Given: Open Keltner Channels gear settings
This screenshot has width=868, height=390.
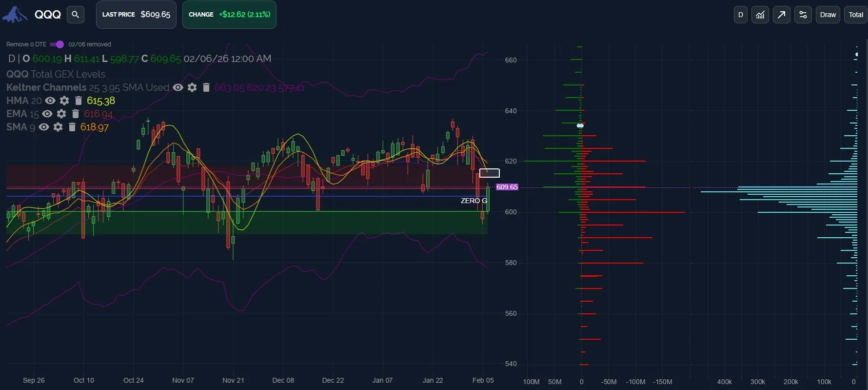Looking at the screenshot, I should point(192,87).
